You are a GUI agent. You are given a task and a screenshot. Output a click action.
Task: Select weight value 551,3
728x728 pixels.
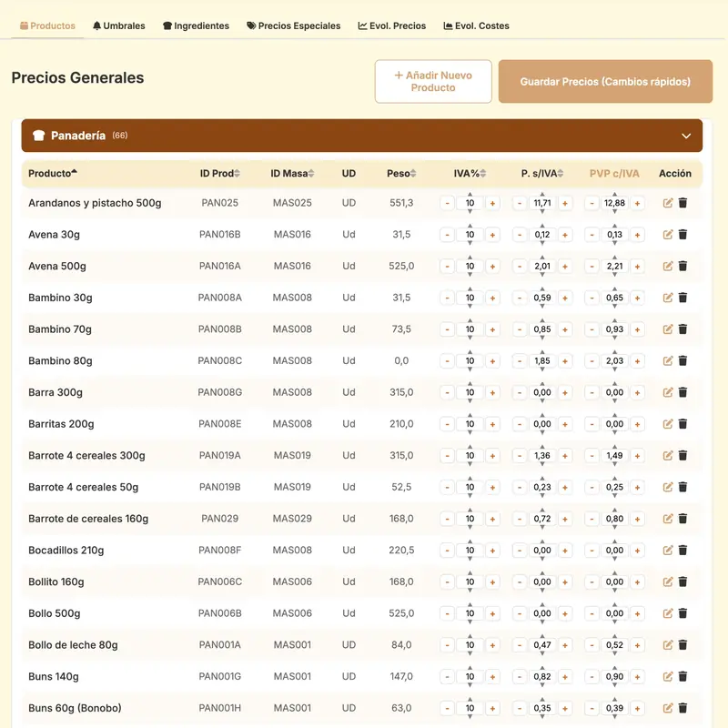[x=401, y=203]
